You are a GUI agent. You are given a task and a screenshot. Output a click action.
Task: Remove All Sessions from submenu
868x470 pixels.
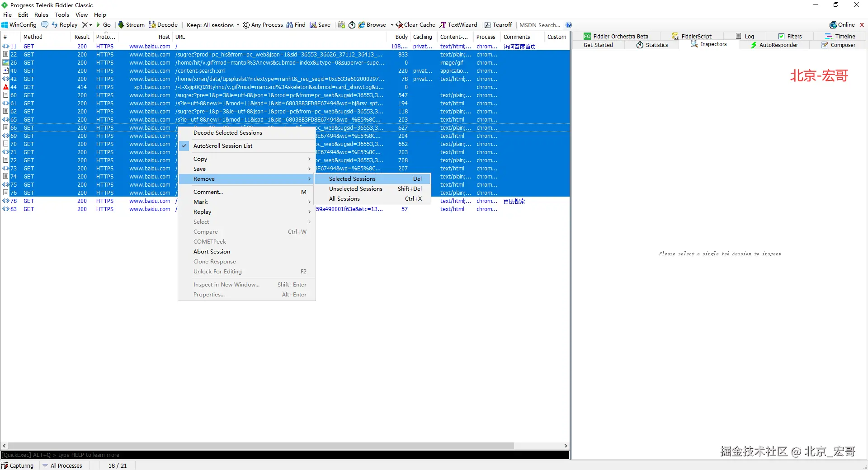coord(373,198)
